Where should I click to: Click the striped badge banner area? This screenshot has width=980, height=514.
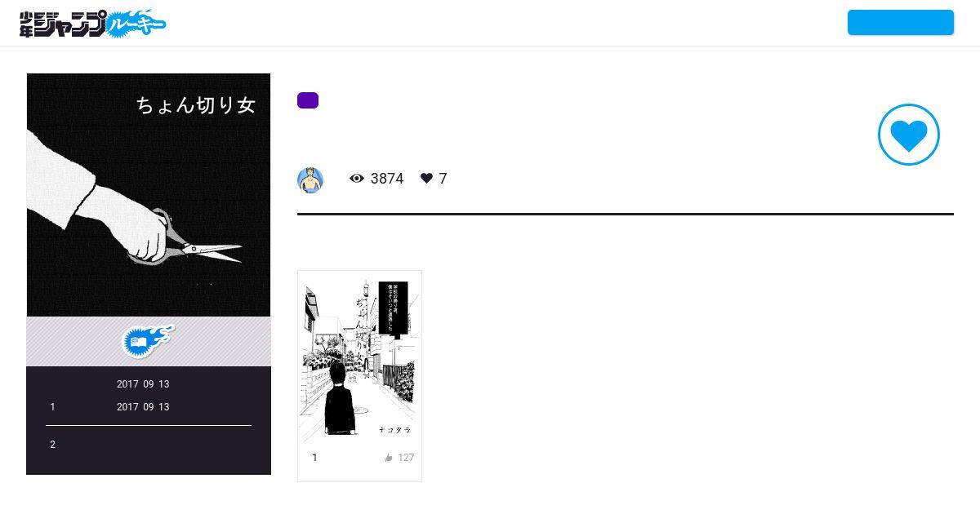click(x=149, y=342)
